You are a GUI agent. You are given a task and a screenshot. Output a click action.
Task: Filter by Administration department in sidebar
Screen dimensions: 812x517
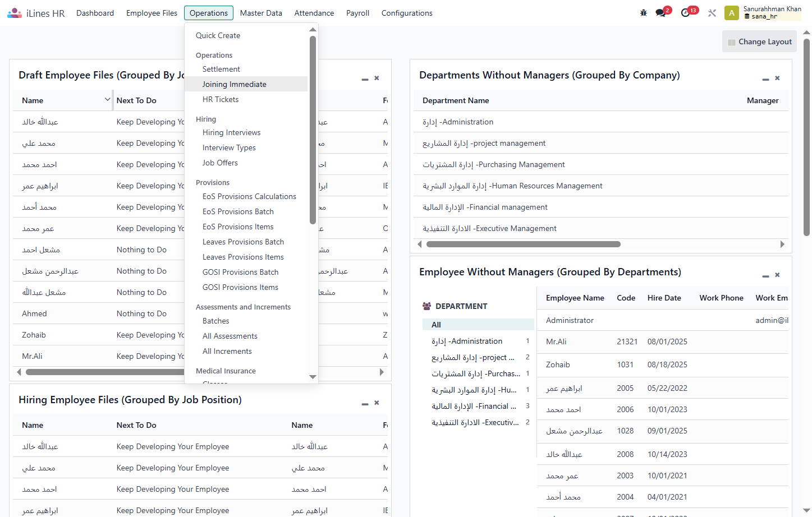pos(478,341)
